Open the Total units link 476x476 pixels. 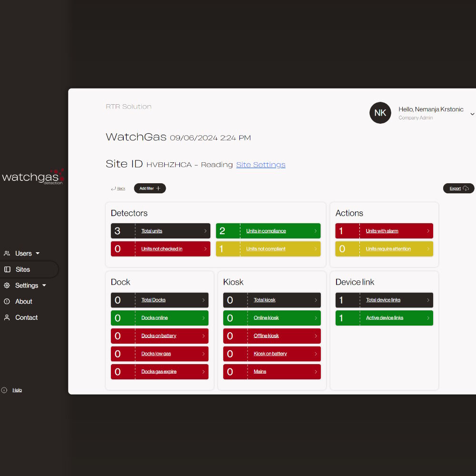point(152,231)
